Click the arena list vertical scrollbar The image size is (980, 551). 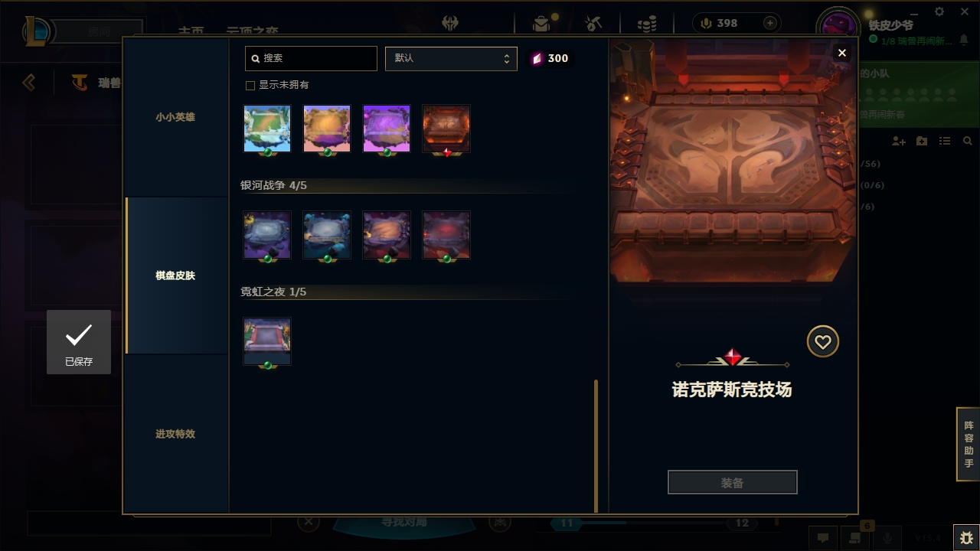point(596,445)
